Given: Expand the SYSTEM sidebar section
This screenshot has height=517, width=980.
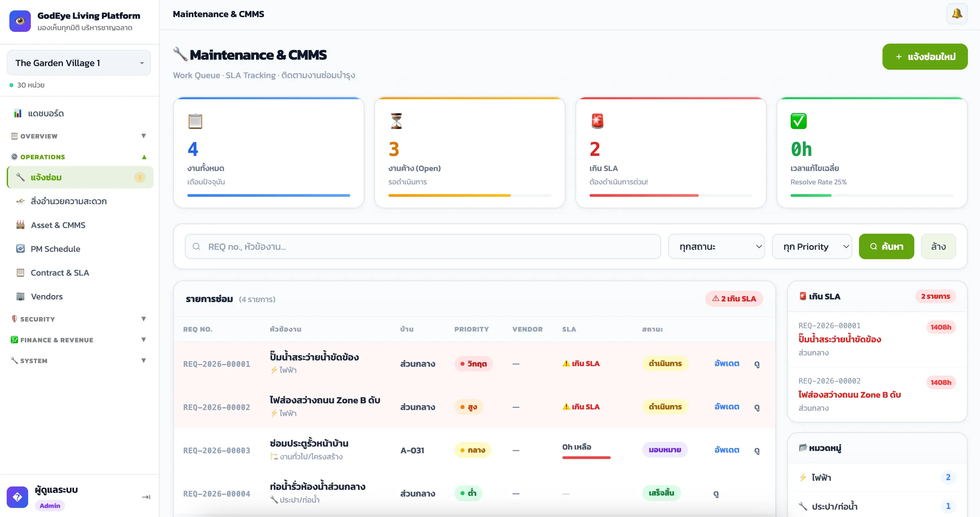Looking at the screenshot, I should tap(79, 360).
